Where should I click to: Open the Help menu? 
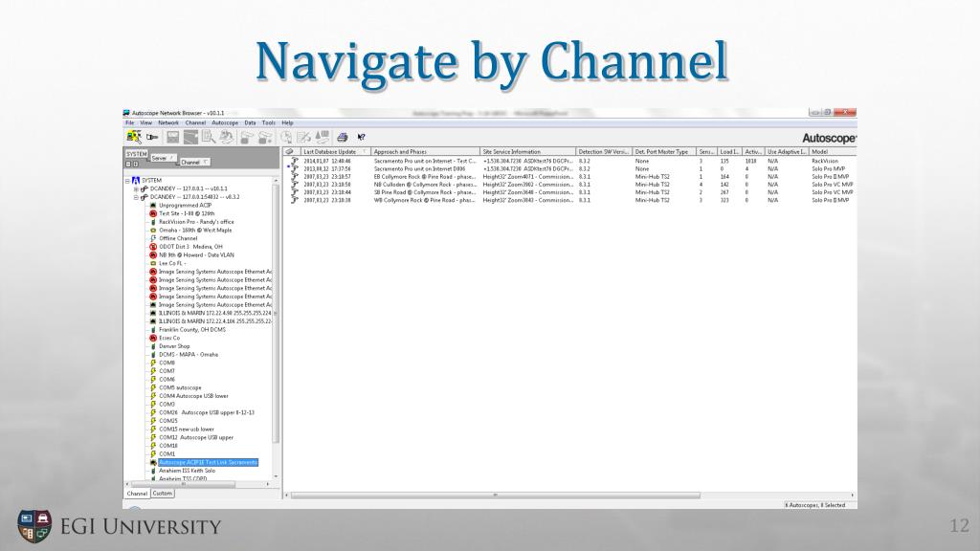[x=287, y=123]
